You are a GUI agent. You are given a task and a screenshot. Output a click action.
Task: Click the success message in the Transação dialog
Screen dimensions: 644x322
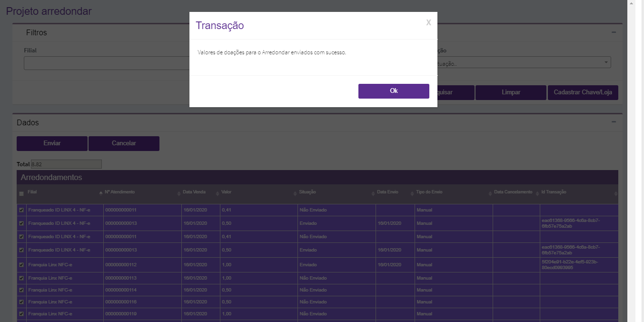pos(272,52)
